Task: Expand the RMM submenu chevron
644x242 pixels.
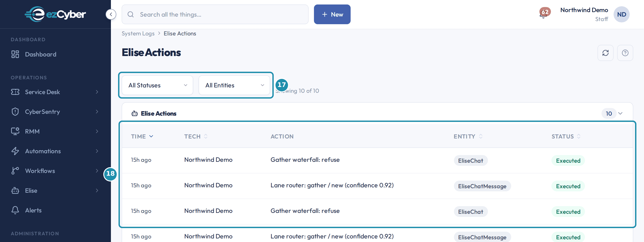Action: 97,131
